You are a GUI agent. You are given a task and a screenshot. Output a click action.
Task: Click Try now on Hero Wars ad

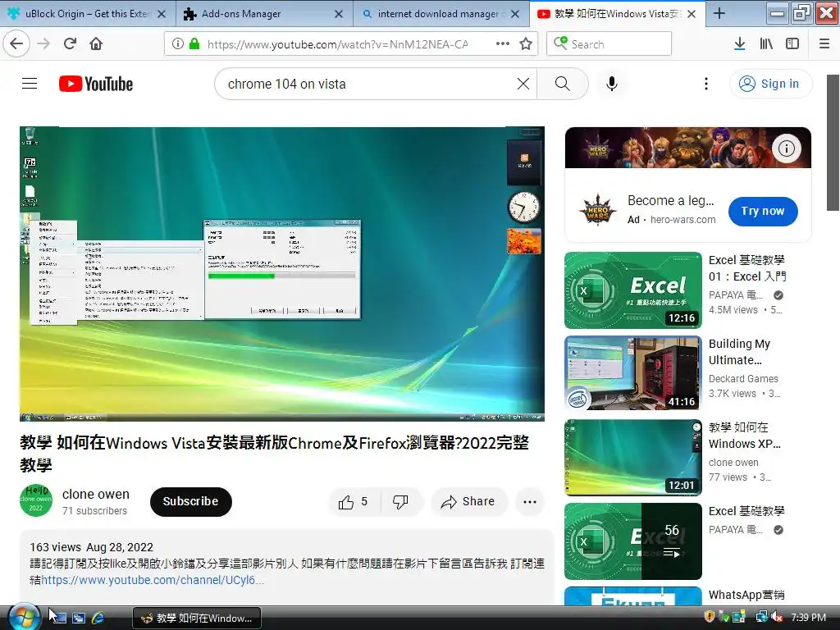(x=763, y=211)
